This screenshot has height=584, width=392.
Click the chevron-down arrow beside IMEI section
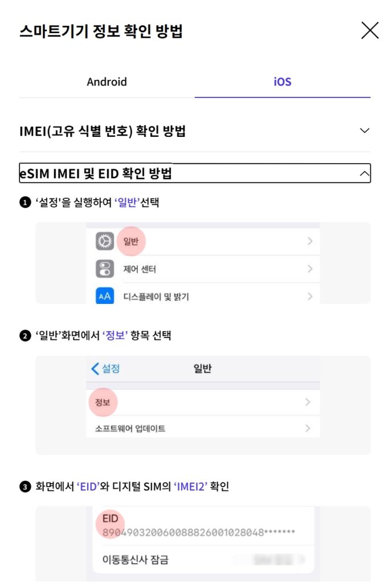tap(365, 131)
